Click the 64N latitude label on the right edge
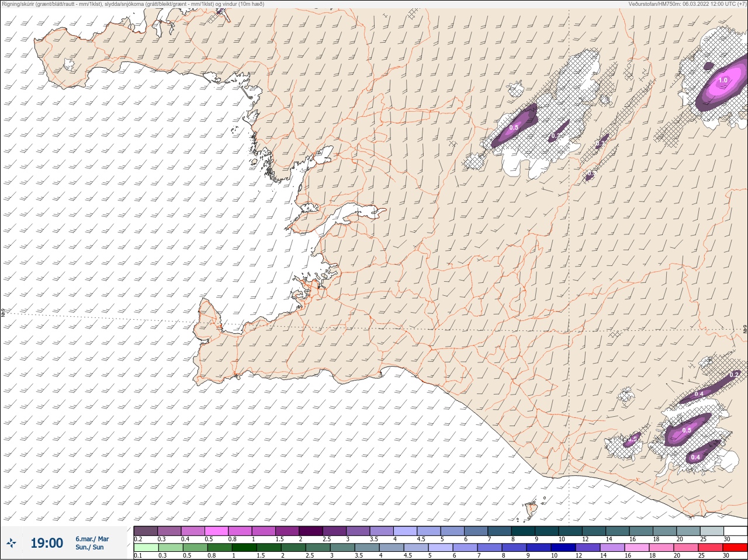The width and height of the screenshot is (748, 560). click(x=745, y=330)
